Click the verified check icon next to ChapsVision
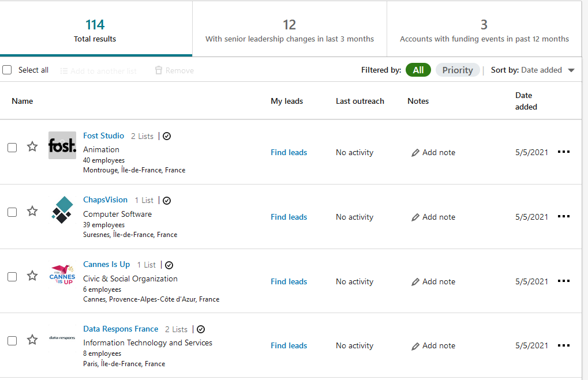Screen dimensions: 588x380 coord(167,201)
